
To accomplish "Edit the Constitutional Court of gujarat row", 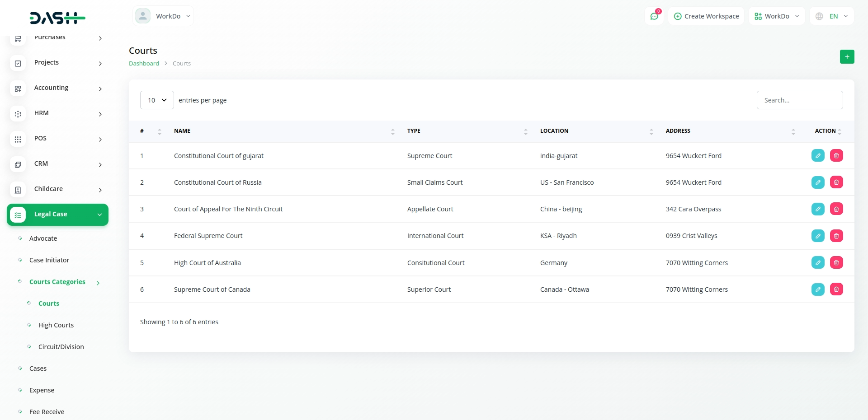I will coord(817,156).
